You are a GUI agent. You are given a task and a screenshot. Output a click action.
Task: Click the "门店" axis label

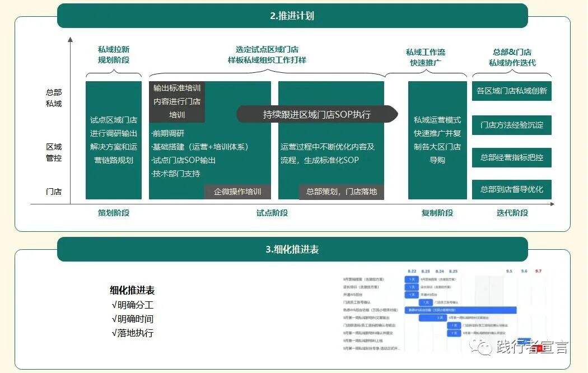[54, 192]
